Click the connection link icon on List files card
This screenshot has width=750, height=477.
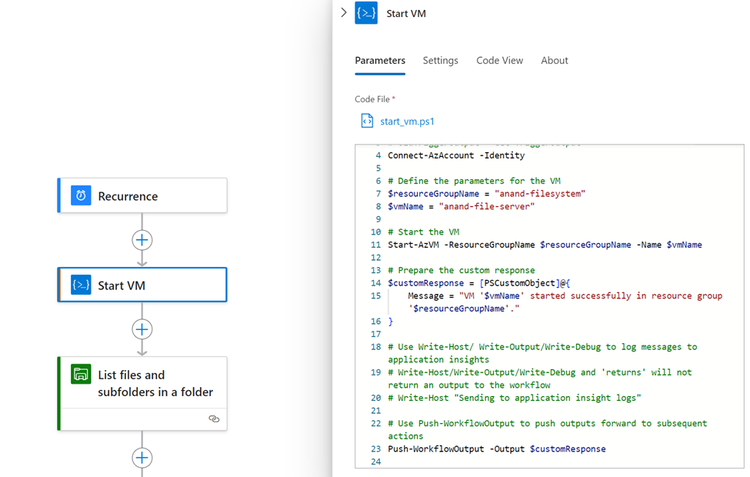click(214, 419)
